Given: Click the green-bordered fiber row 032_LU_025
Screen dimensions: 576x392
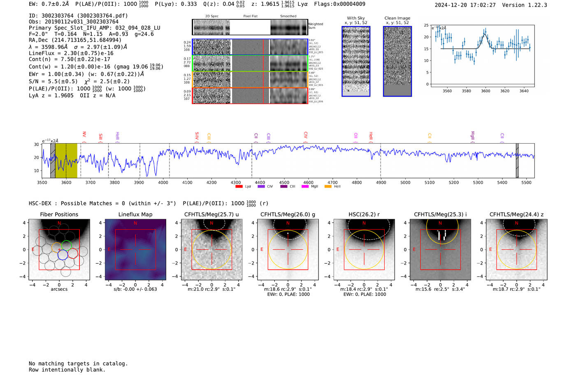Looking at the screenshot, I should pyautogui.click(x=250, y=63).
